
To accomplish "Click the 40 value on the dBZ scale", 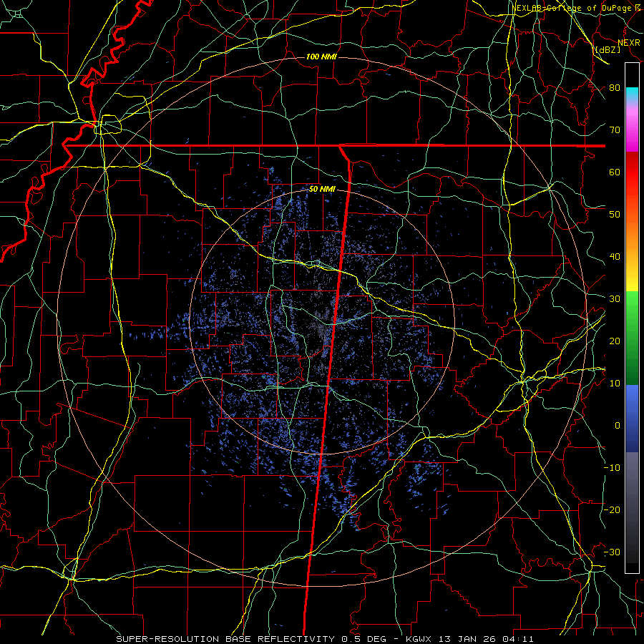I will click(x=615, y=257).
